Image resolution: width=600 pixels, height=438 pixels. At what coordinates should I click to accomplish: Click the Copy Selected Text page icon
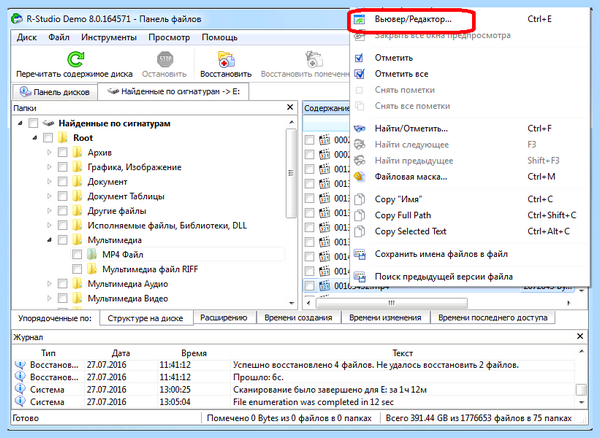pyautogui.click(x=359, y=231)
